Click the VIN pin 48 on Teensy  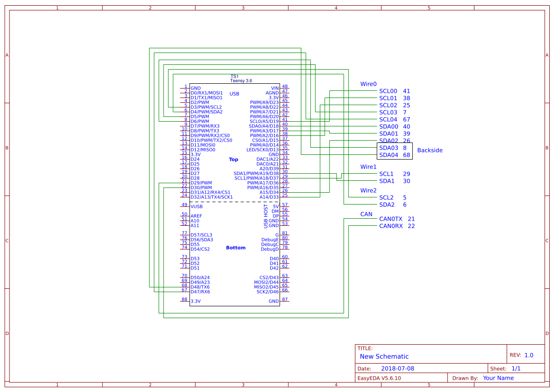[275, 88]
